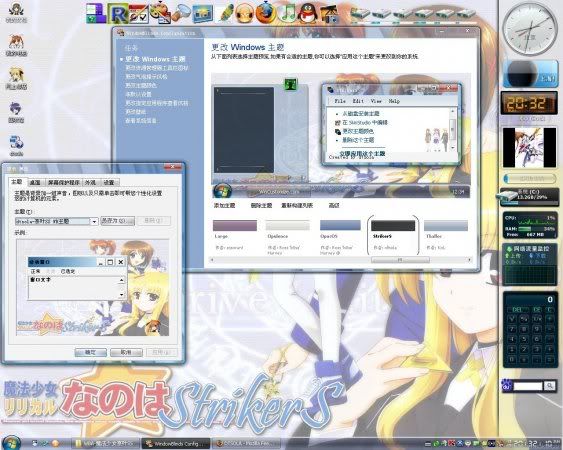563x450 pixels.
Task: Click the 20:32 digital clock gadget
Action: [x=529, y=103]
